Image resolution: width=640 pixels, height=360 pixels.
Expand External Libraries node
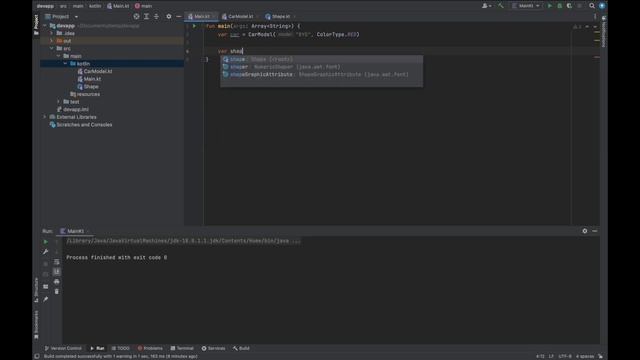45,117
